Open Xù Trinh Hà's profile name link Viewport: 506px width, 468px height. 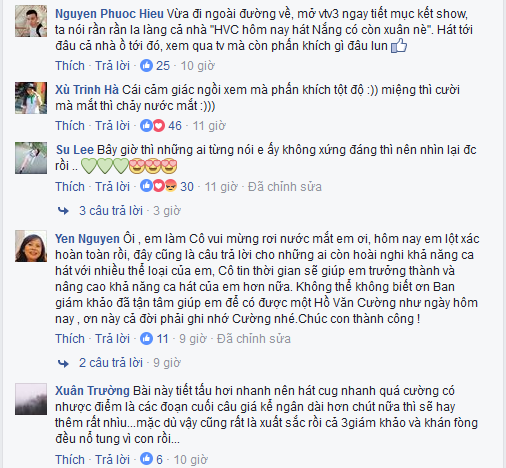[x=87, y=90]
